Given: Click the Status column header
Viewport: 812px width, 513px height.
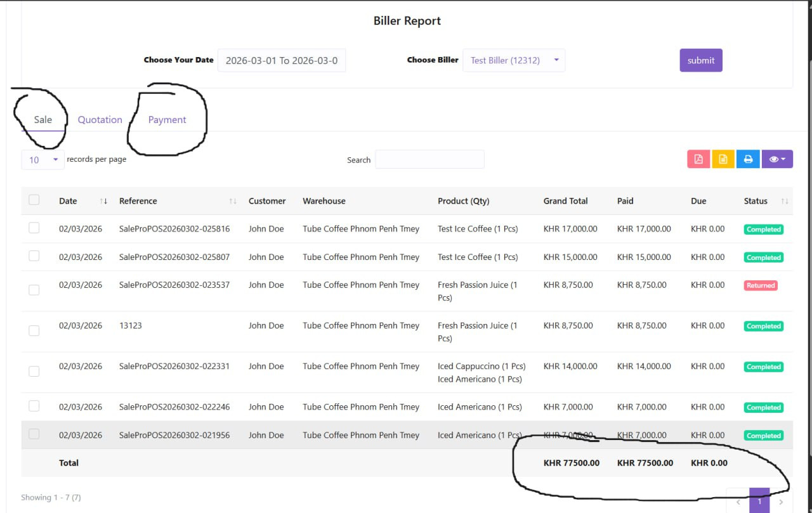Looking at the screenshot, I should tap(756, 201).
